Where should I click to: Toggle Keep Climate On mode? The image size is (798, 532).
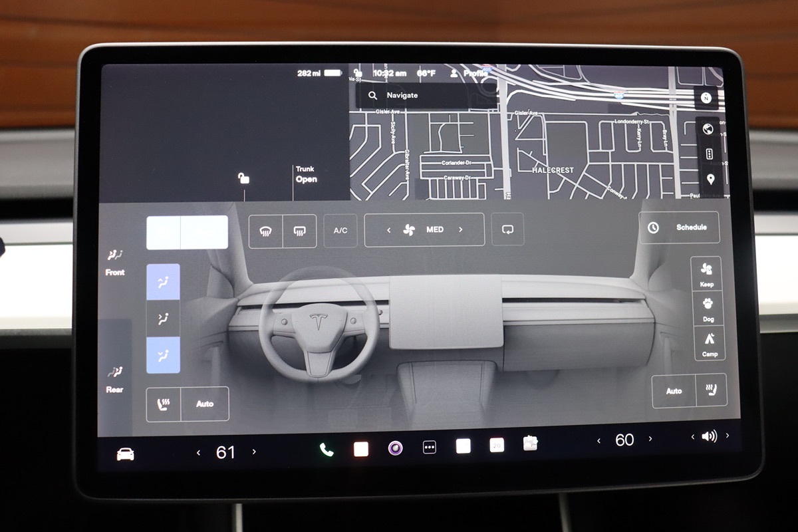706,274
